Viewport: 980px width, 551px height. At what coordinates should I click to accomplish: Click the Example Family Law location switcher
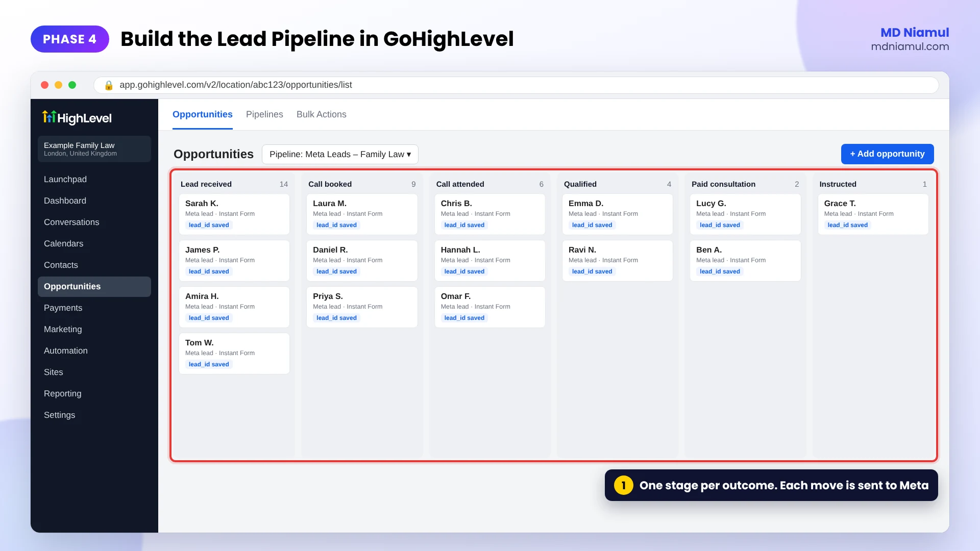(94, 149)
